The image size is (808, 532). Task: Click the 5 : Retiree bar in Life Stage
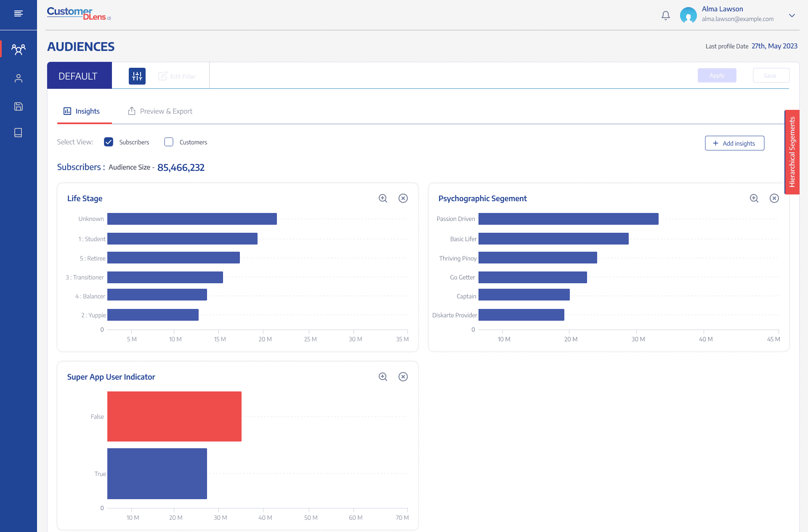pos(173,258)
